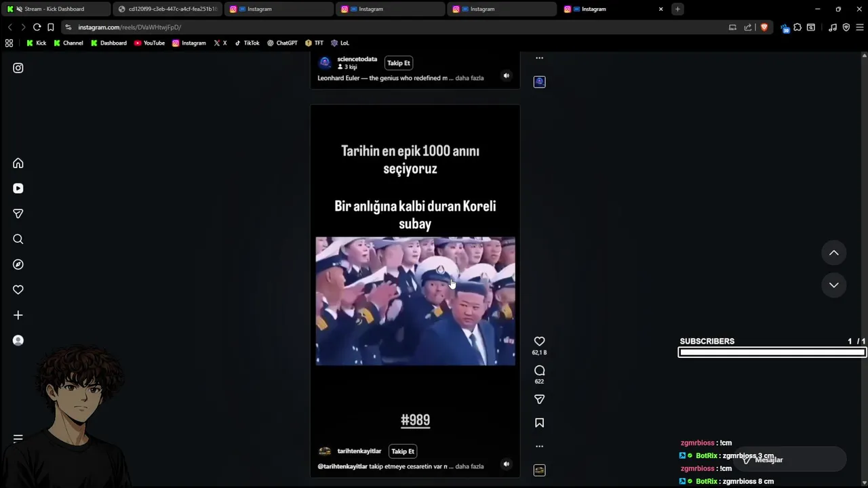Open more options dots beside tarihtenkayitlar reel
The width and height of the screenshot is (868, 488).
point(539,446)
